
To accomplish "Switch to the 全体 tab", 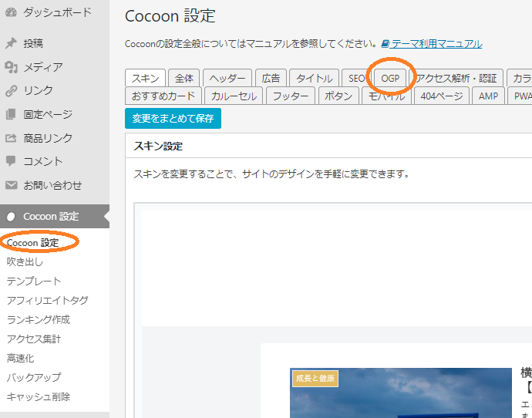I will [184, 79].
